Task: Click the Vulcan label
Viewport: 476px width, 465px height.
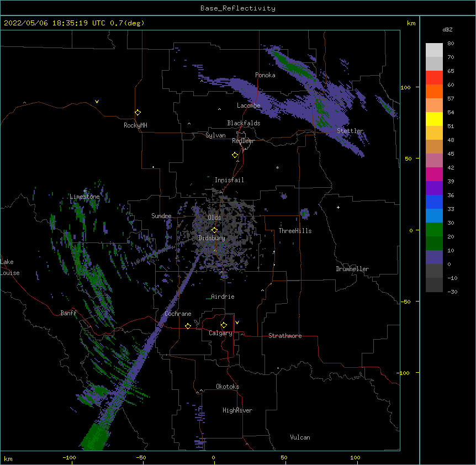Action: click(x=300, y=437)
